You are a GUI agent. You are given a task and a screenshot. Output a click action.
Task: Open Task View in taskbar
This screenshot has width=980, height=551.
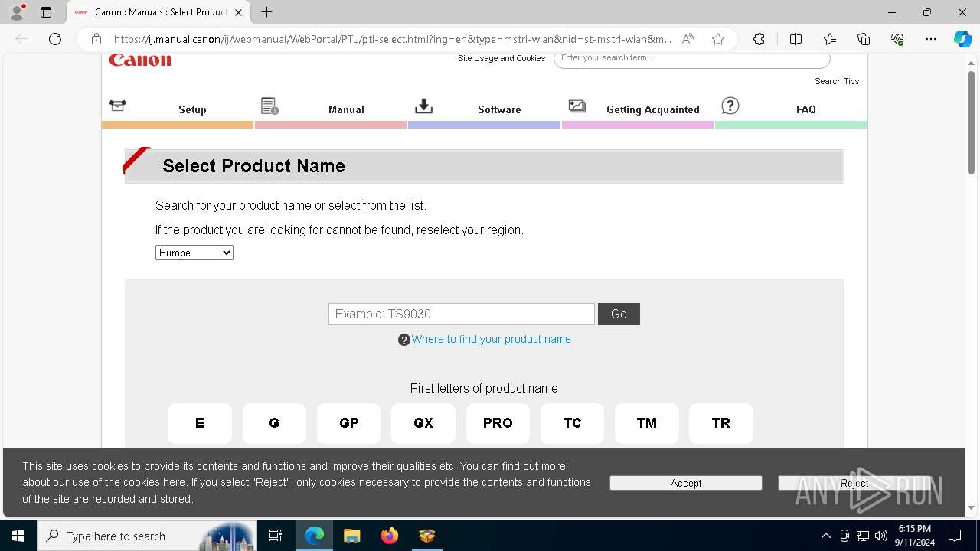point(276,536)
